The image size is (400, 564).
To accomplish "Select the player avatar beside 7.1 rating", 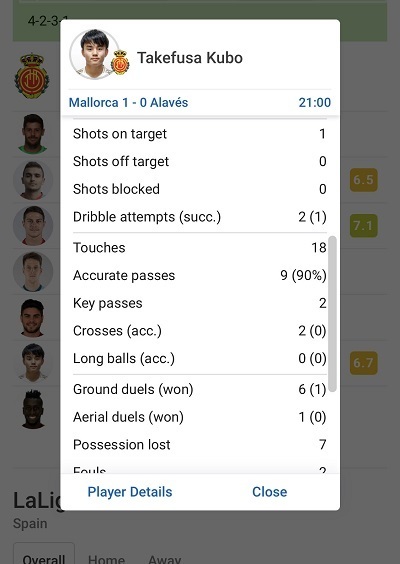I will [33, 226].
